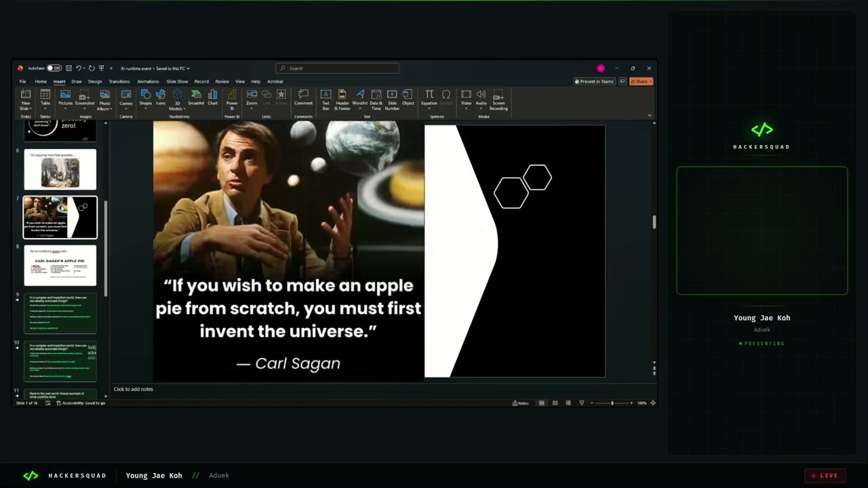Save the presentation from the quick access toolbar
Screen dimensions: 868x488
point(68,68)
